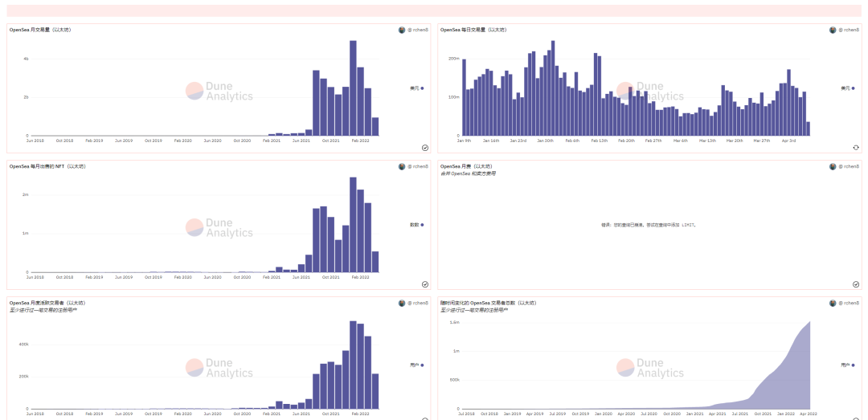The width and height of the screenshot is (868, 420).
Task: Click Jun 2018 label in 月交易量 chart
Action: (x=35, y=141)
